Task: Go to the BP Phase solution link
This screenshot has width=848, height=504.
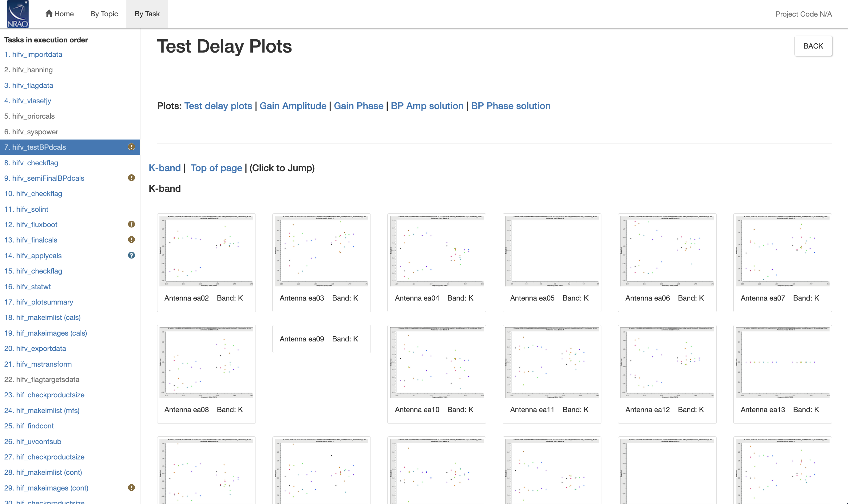Action: point(510,106)
